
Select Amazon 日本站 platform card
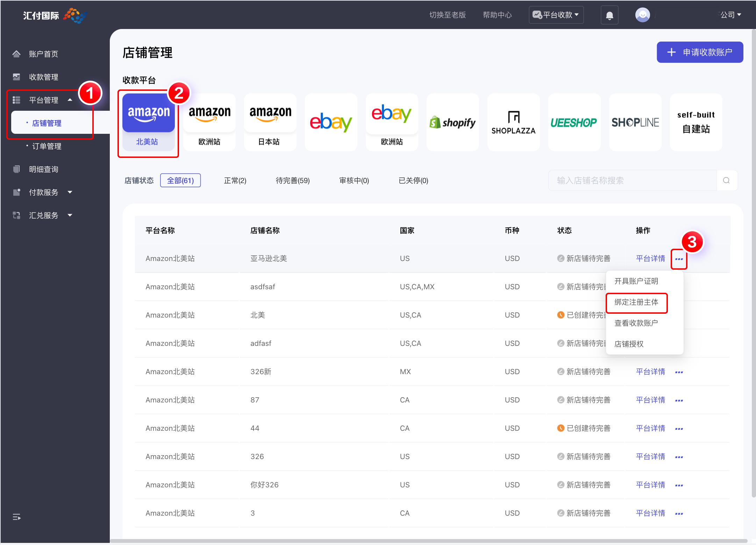270,122
